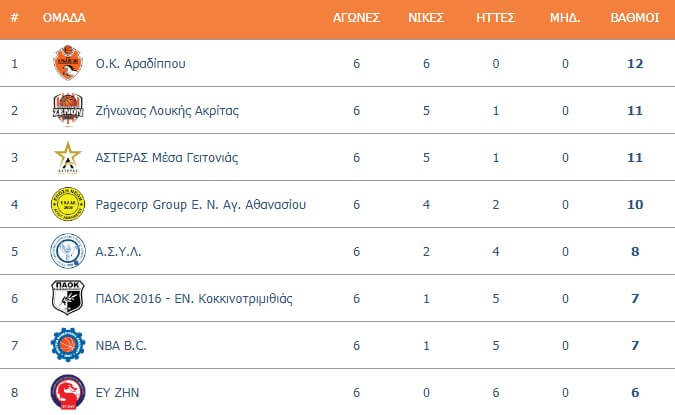Image resolution: width=675 pixels, height=415 pixels.
Task: Click the ΕΥ ΖΗΝ red circular logo
Action: coord(68,392)
